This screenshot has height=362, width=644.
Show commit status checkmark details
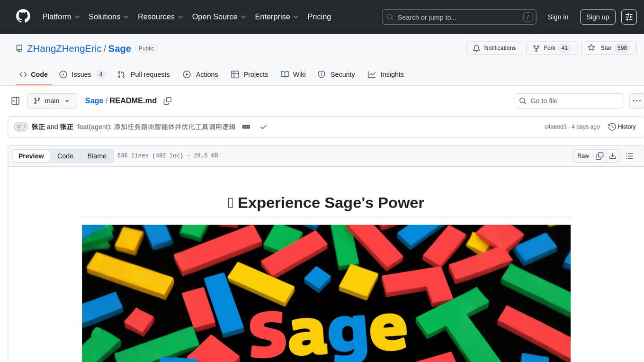pos(264,127)
